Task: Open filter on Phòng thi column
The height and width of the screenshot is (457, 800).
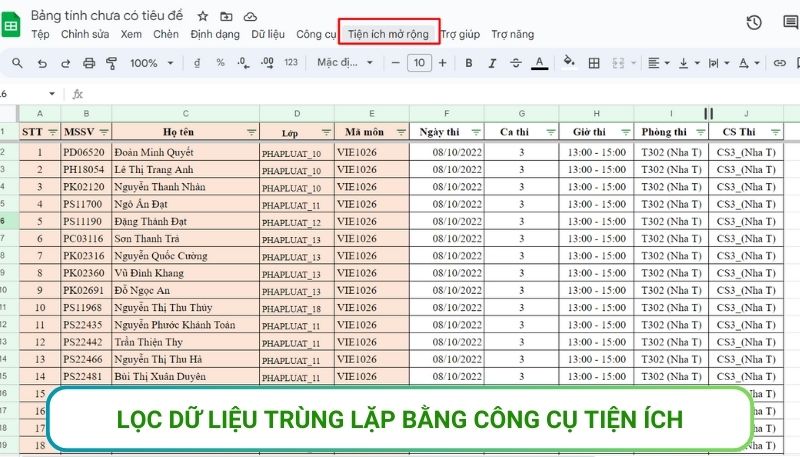Action: tap(701, 133)
